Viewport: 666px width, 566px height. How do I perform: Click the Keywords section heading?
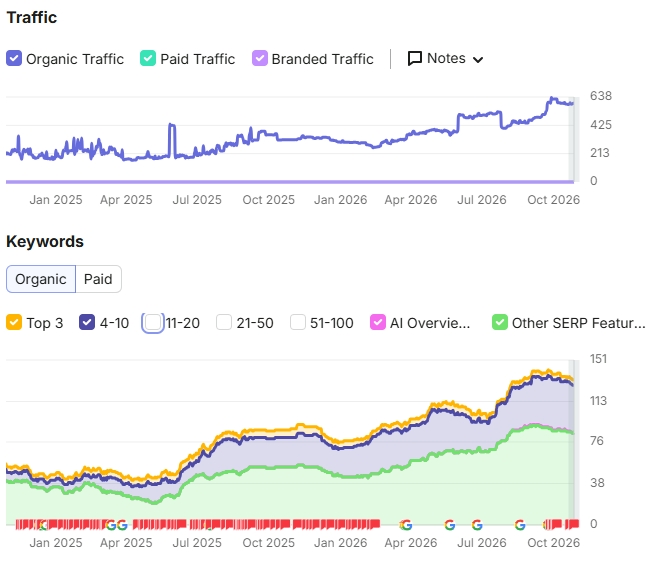[x=45, y=241]
